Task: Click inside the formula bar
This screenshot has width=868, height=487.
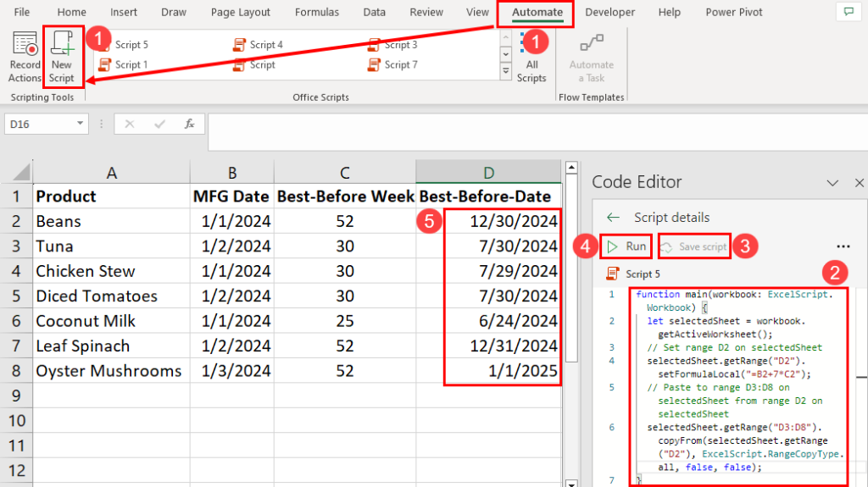Action: (537, 132)
